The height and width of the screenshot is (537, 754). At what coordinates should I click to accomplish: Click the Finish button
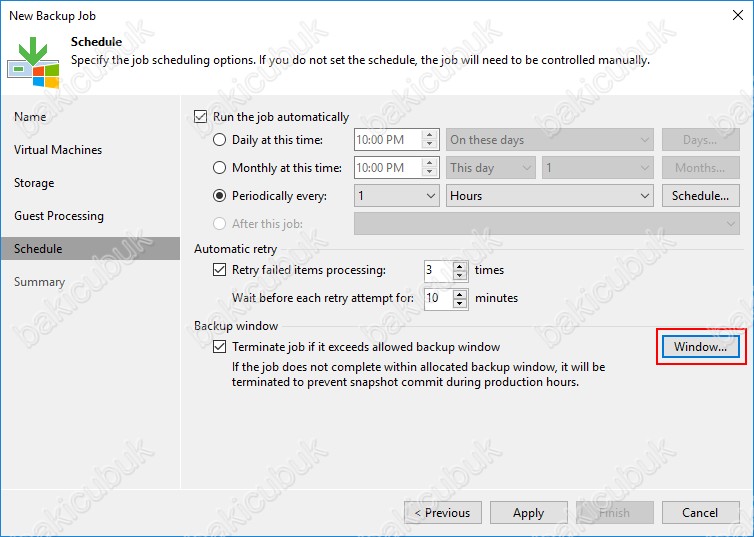coord(615,512)
